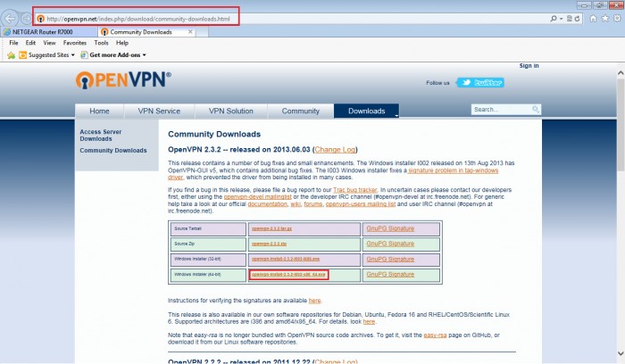
Task: Click the browser Forward arrow button
Action: [x=26, y=19]
